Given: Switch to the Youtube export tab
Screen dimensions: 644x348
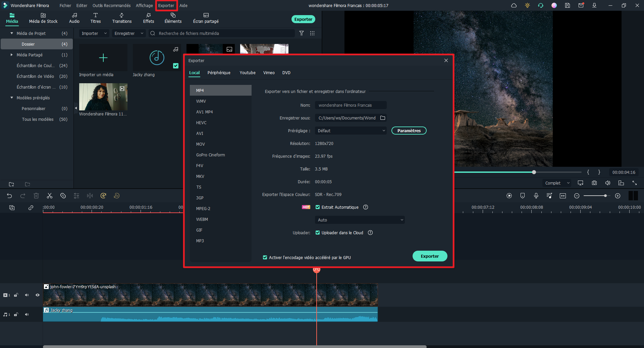Looking at the screenshot, I should tap(248, 72).
